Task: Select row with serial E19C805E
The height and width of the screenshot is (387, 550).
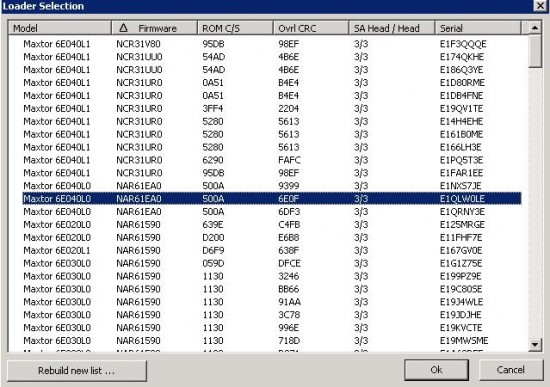Action: pyautogui.click(x=272, y=289)
